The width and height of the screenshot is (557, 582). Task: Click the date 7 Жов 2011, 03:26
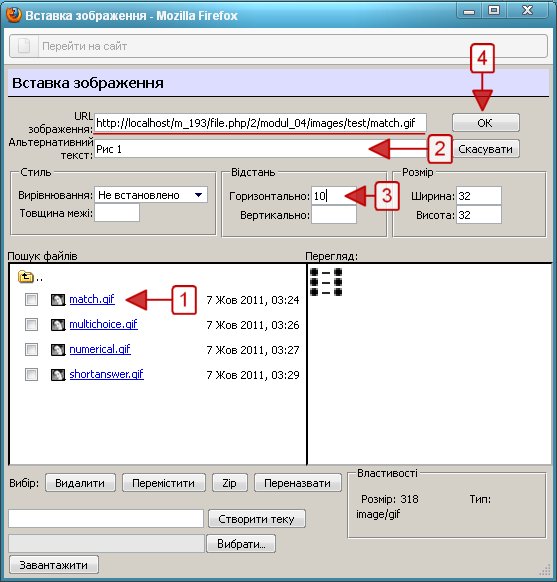(253, 325)
